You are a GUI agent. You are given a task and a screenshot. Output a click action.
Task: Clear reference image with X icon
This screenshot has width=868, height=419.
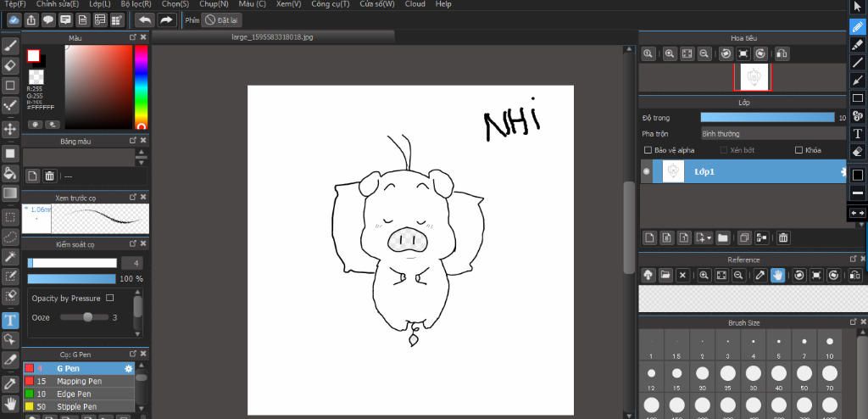tap(682, 275)
